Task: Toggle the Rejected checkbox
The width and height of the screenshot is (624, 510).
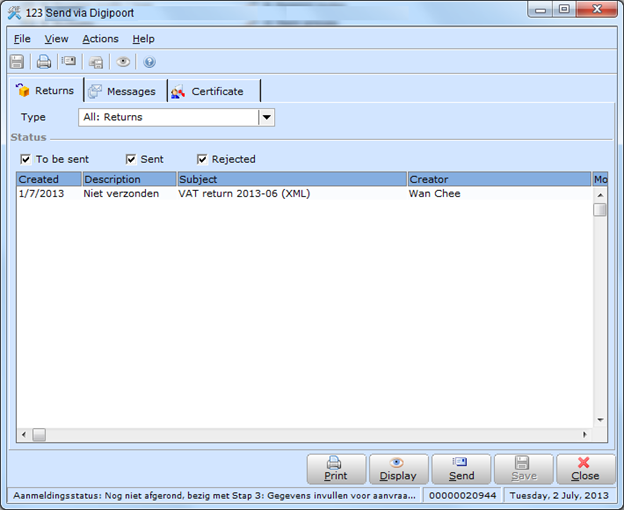Action: click(202, 160)
